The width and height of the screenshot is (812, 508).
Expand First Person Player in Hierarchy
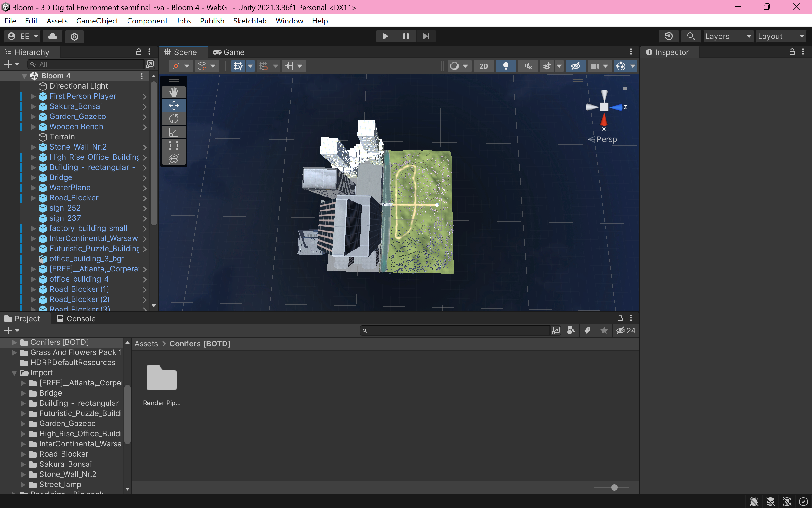(33, 96)
